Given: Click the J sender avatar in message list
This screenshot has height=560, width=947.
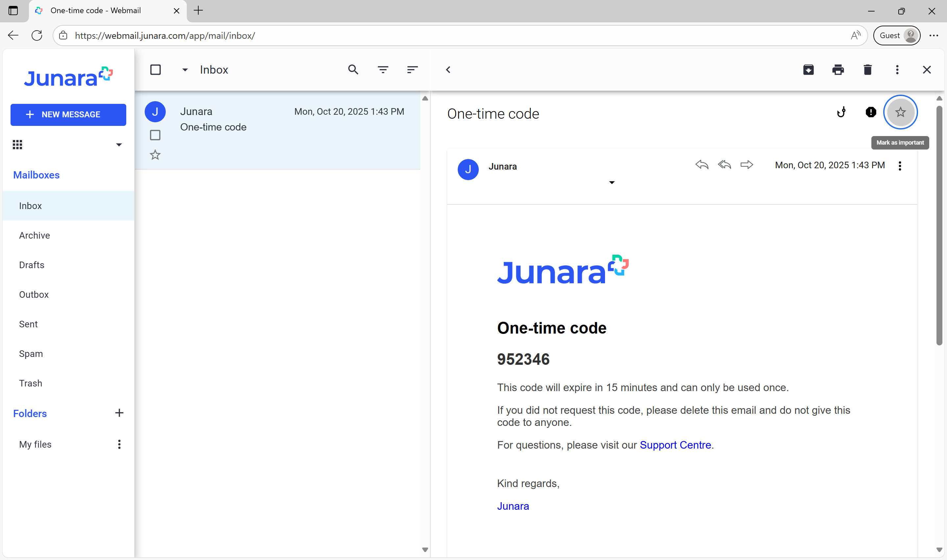Looking at the screenshot, I should 155,112.
